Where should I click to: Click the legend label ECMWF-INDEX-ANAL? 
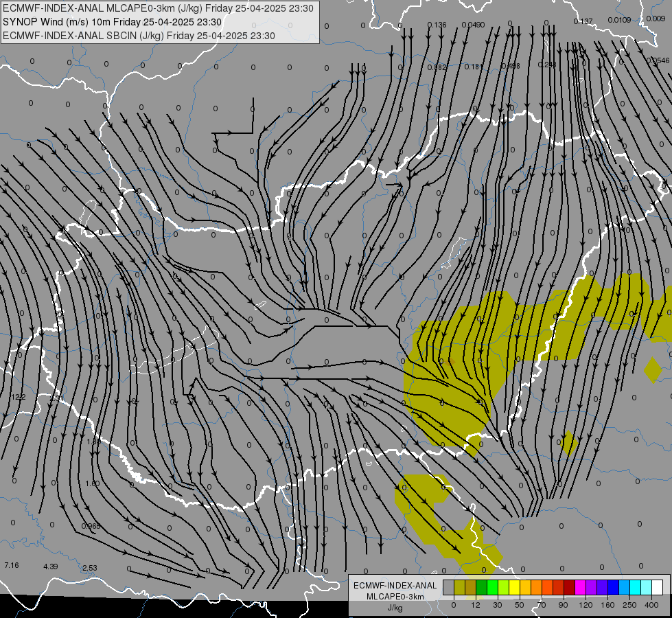pyautogui.click(x=395, y=586)
